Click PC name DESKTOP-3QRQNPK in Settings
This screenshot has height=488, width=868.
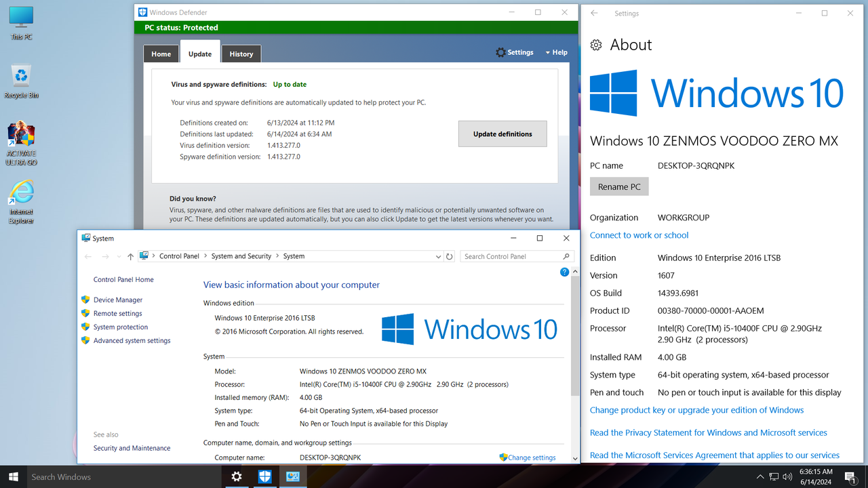(x=696, y=165)
